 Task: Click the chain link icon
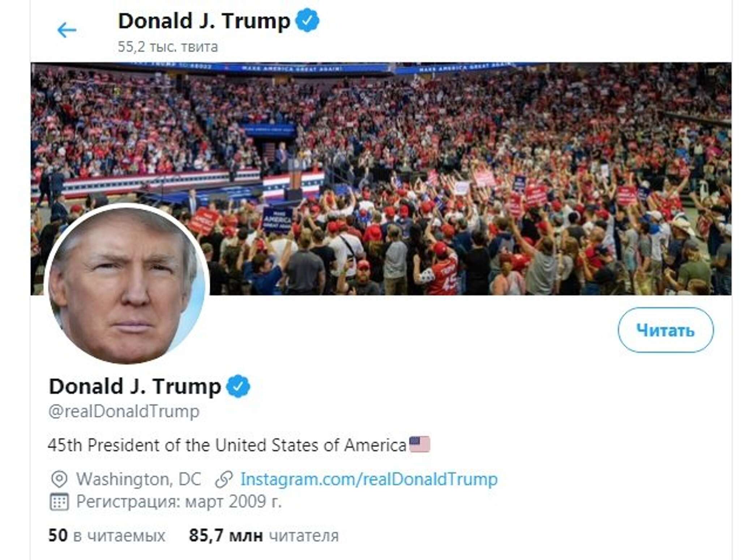coord(224,479)
